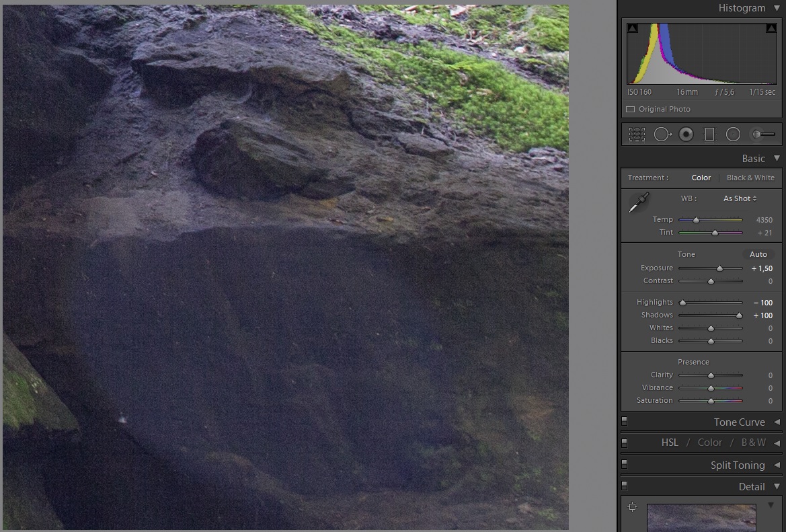
Task: Click the Blacks slider handle
Action: [x=711, y=341]
